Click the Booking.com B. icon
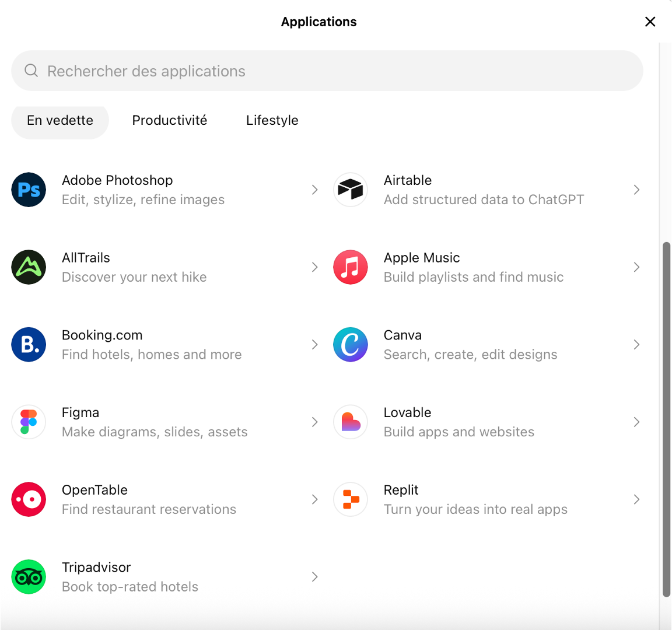 [x=29, y=345]
